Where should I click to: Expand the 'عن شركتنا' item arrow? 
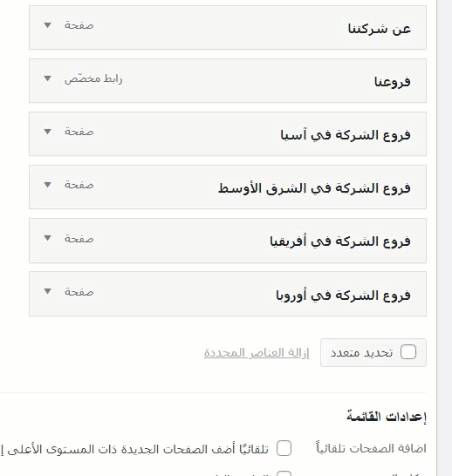(x=47, y=25)
